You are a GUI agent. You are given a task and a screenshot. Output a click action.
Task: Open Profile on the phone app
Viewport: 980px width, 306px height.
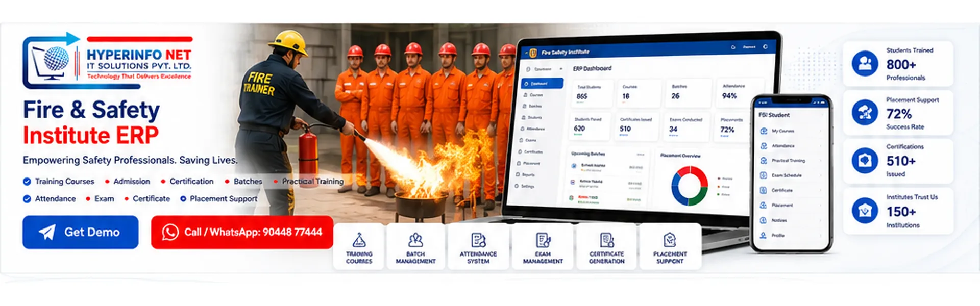[x=791, y=236]
